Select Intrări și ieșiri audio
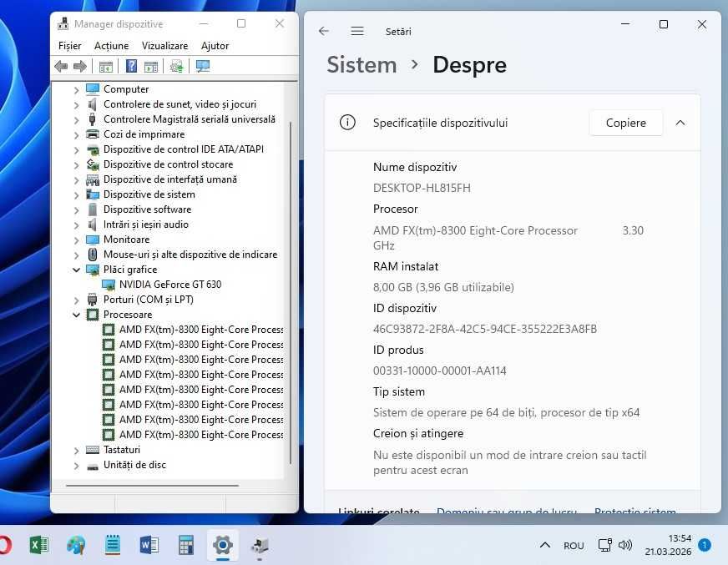This screenshot has width=728, height=565. [146, 224]
